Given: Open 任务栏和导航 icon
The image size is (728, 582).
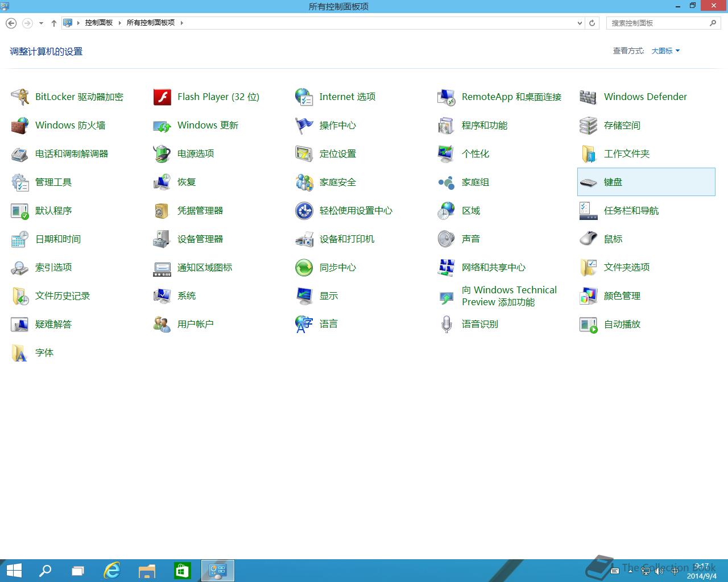Looking at the screenshot, I should [x=589, y=210].
